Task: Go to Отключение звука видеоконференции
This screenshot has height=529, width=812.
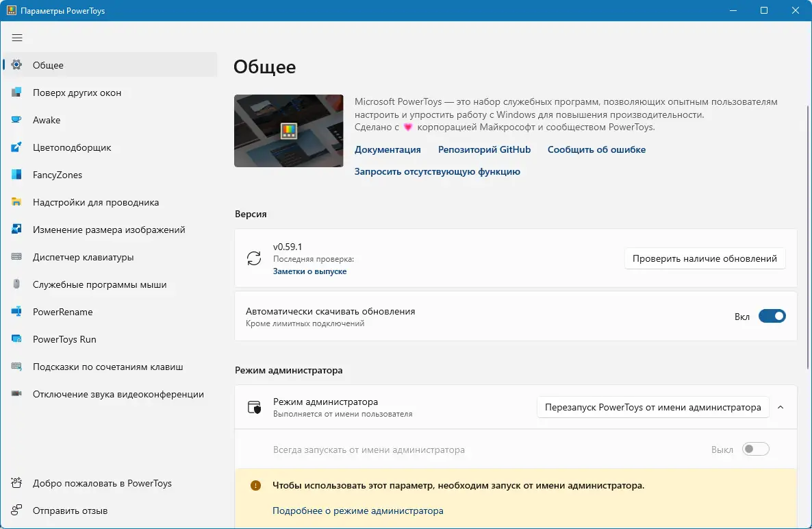Action: pyautogui.click(x=110, y=394)
